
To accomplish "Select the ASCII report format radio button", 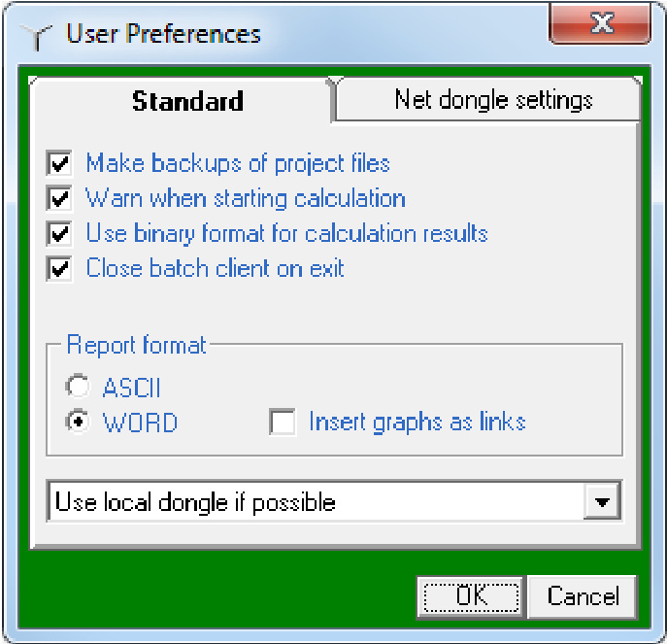I will click(77, 388).
